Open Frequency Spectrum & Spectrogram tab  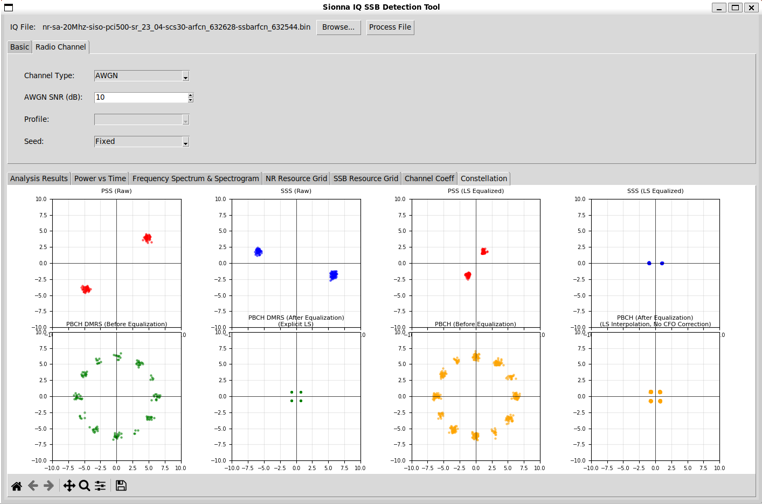click(195, 179)
